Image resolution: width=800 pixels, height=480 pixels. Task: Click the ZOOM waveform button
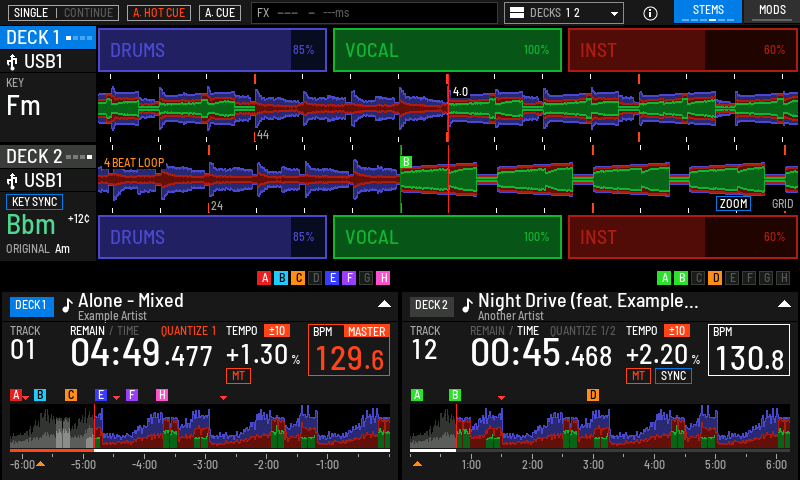tap(733, 204)
